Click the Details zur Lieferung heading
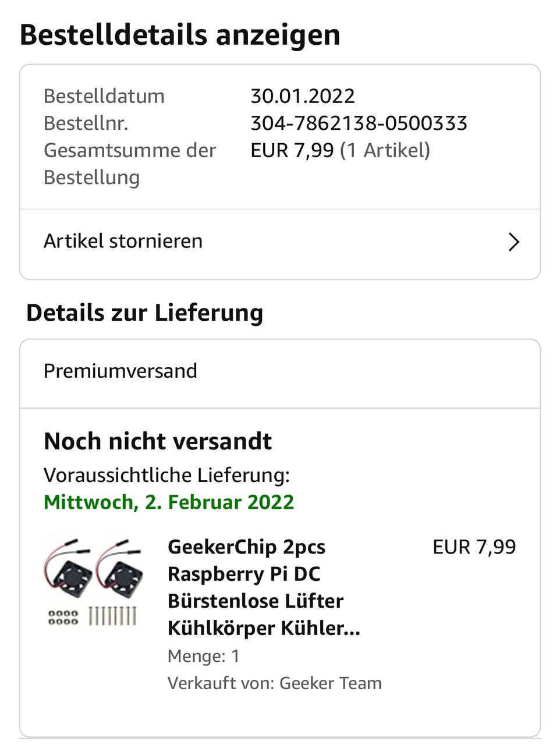 tap(144, 313)
